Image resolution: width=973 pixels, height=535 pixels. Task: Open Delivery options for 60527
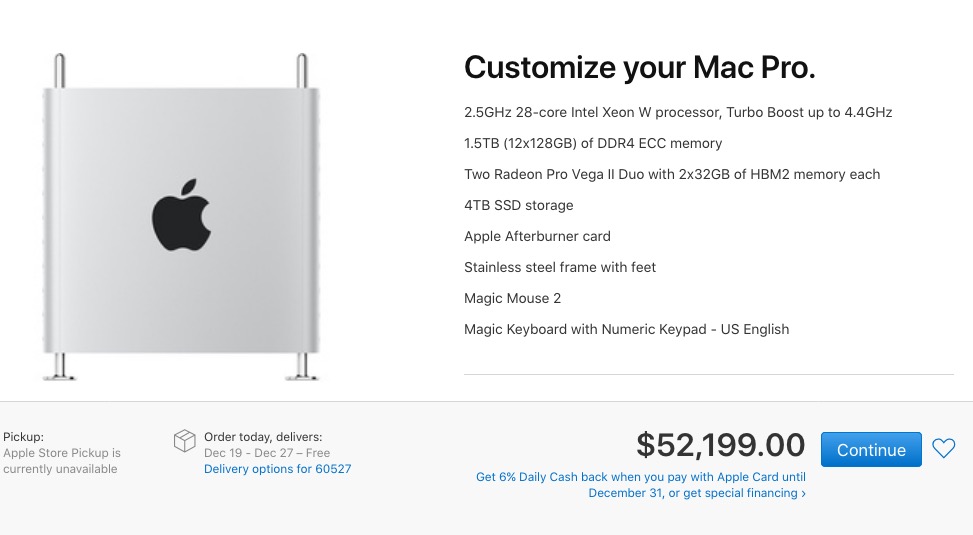click(x=277, y=469)
